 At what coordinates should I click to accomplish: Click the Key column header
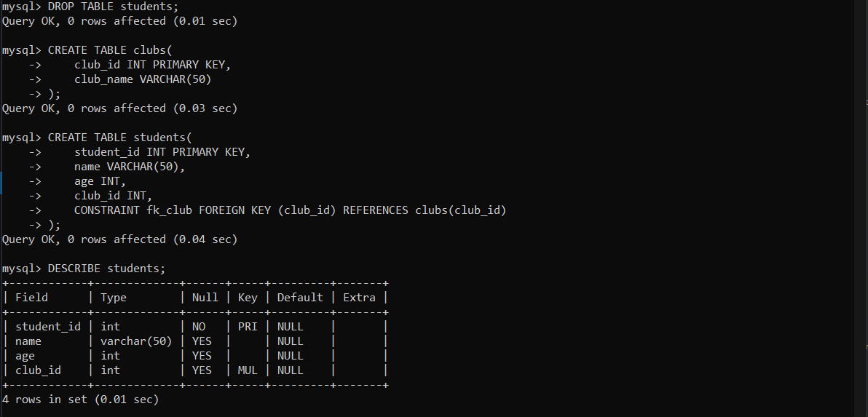(x=248, y=297)
